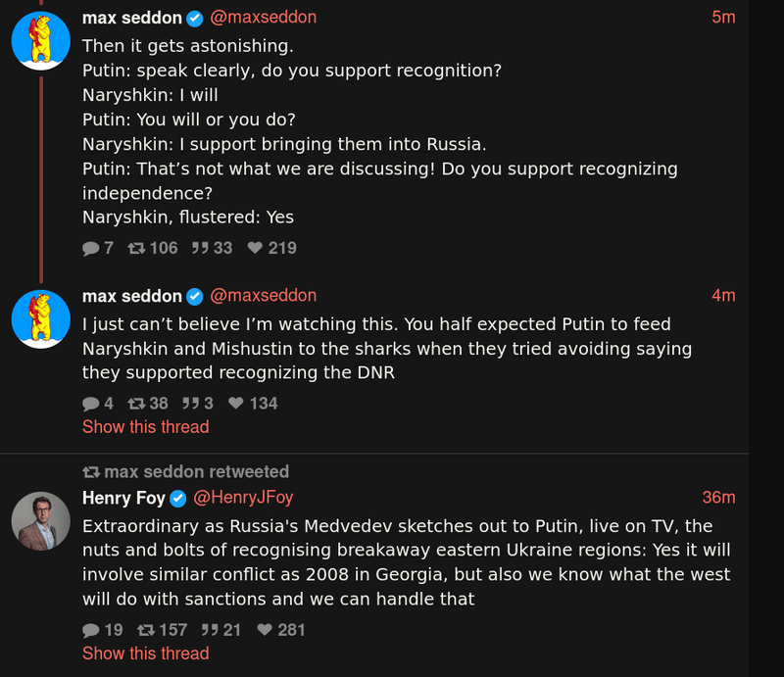Click quote icon showing 33 quotes
Viewport: 784px width, 677px height.
[199, 249]
